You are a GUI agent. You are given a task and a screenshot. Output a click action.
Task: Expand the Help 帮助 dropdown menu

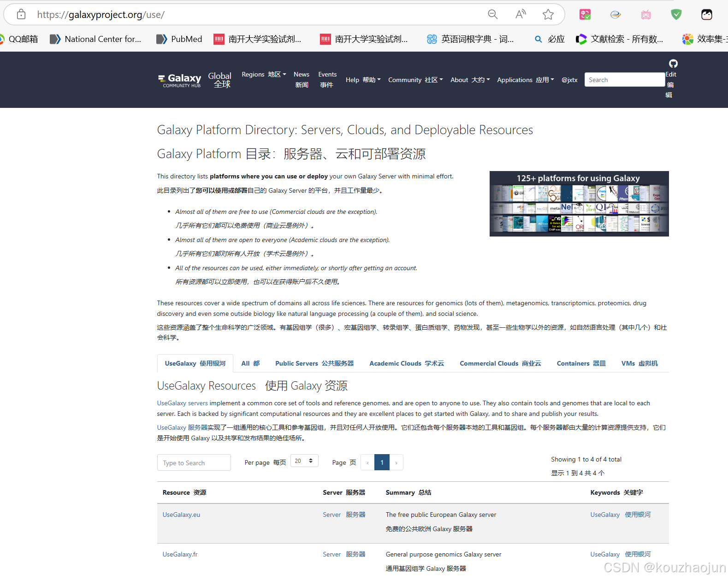(x=363, y=80)
